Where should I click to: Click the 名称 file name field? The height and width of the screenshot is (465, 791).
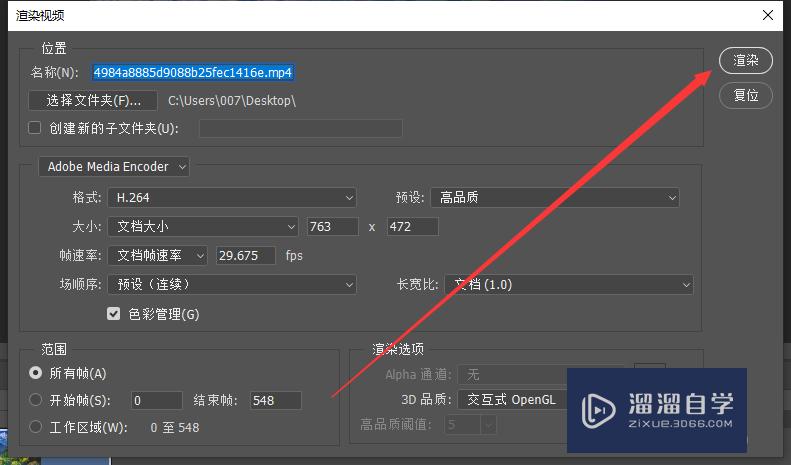tap(193, 73)
